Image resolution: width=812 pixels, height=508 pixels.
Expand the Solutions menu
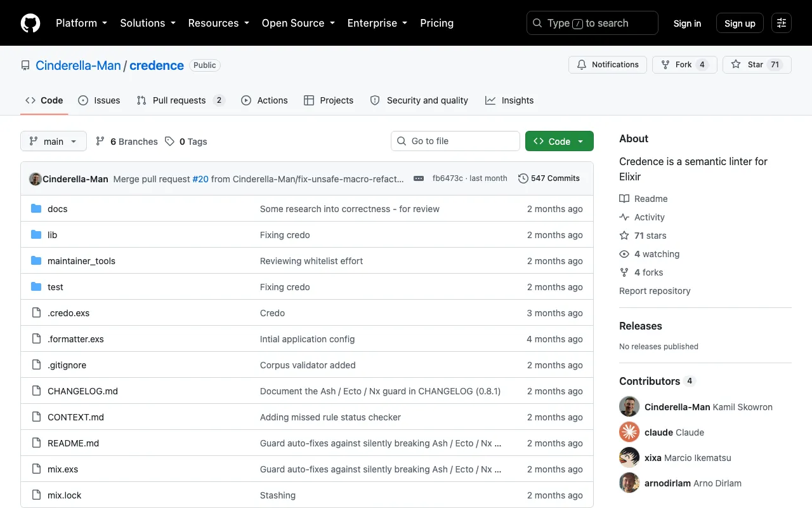click(147, 23)
